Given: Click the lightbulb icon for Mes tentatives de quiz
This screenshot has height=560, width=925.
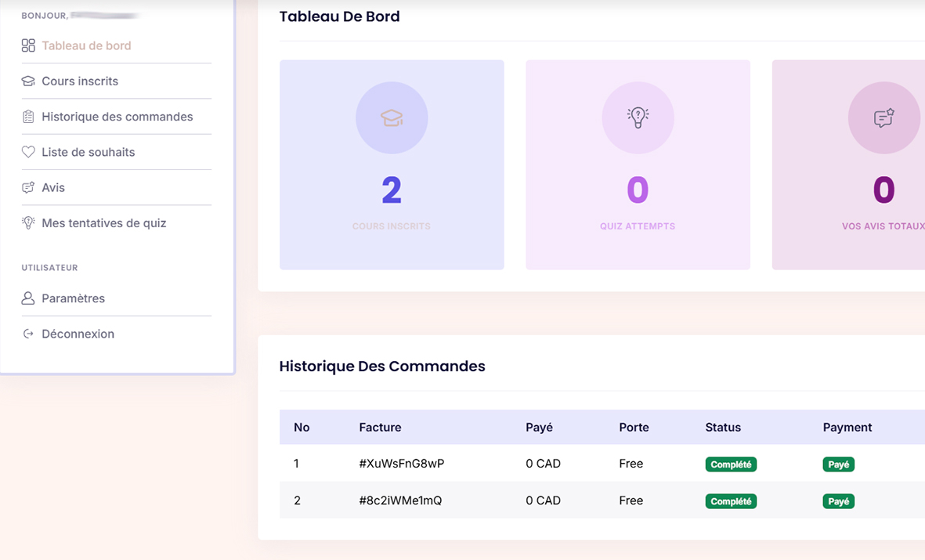Looking at the screenshot, I should pos(28,223).
